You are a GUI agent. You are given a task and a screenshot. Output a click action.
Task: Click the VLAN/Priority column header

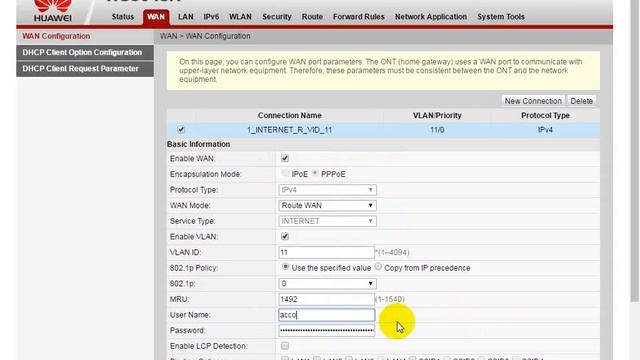[x=437, y=116]
